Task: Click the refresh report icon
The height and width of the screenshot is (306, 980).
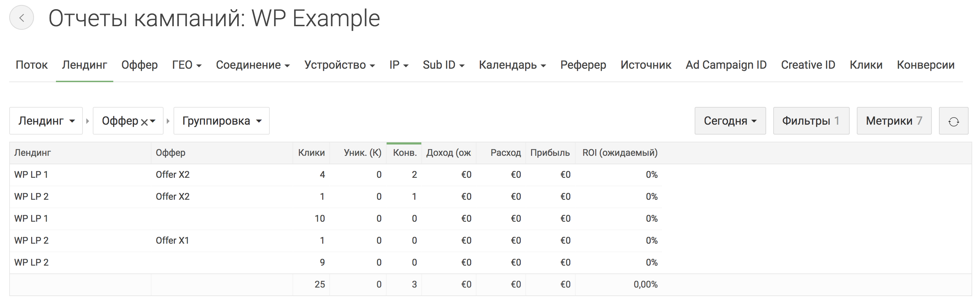Action: click(x=953, y=121)
